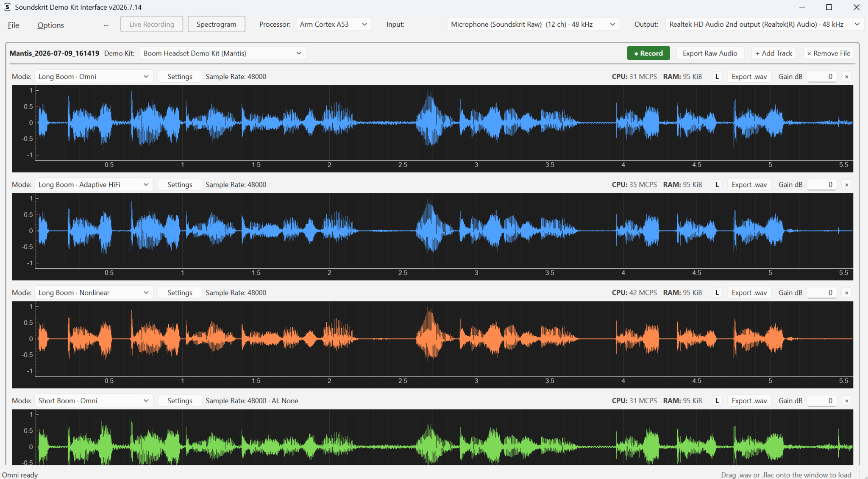
Task: Remove the Short Boom · Omni track
Action: point(846,401)
